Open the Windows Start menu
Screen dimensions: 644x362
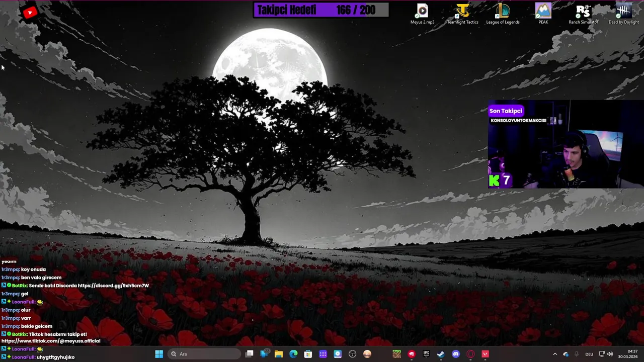[159, 354]
